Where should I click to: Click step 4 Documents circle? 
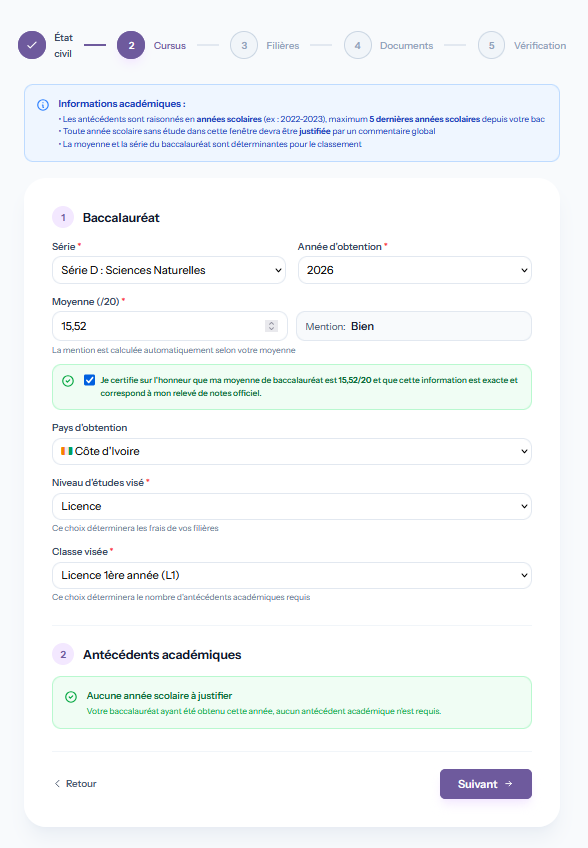[x=358, y=45]
